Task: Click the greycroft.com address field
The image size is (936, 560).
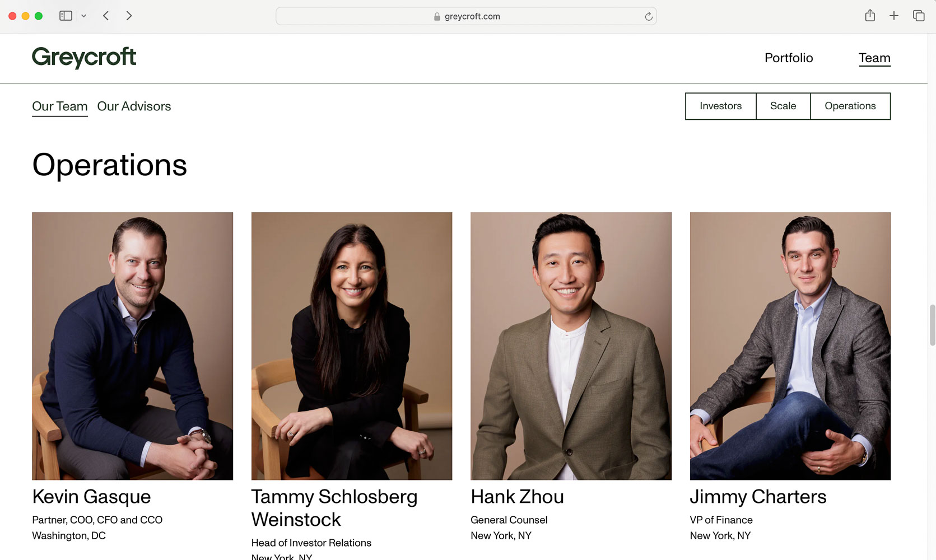Action: tap(472, 17)
